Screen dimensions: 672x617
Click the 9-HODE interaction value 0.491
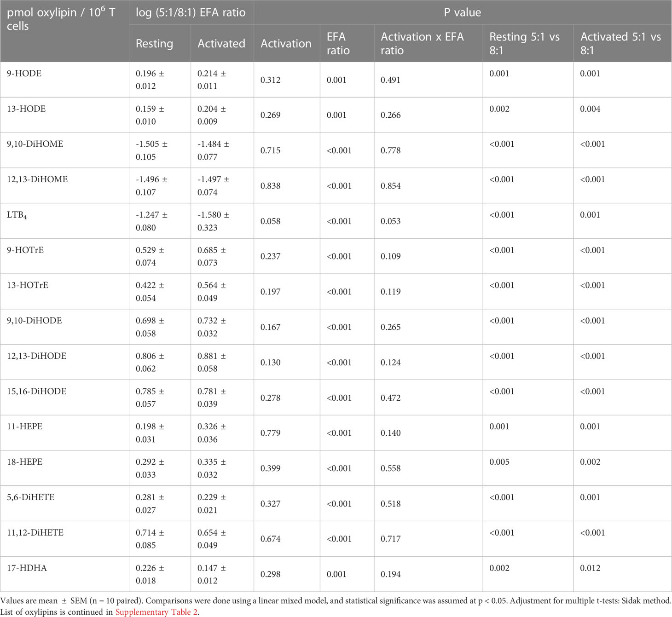(391, 80)
